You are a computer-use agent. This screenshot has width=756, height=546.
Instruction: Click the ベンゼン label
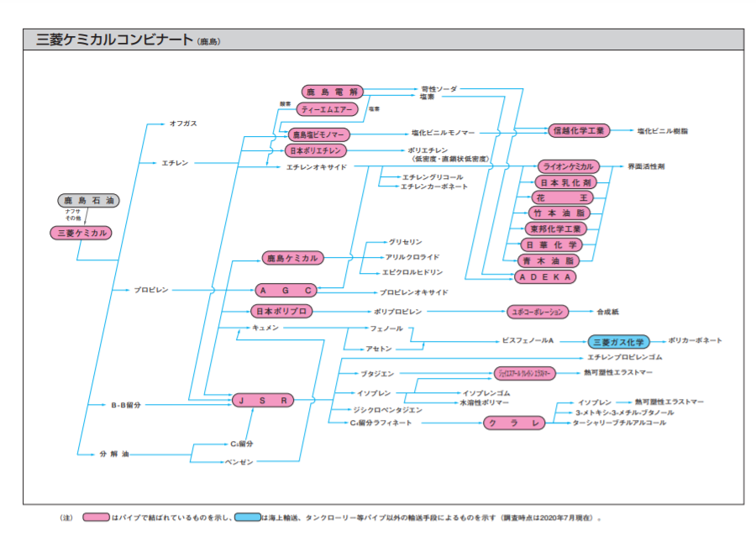point(239,462)
